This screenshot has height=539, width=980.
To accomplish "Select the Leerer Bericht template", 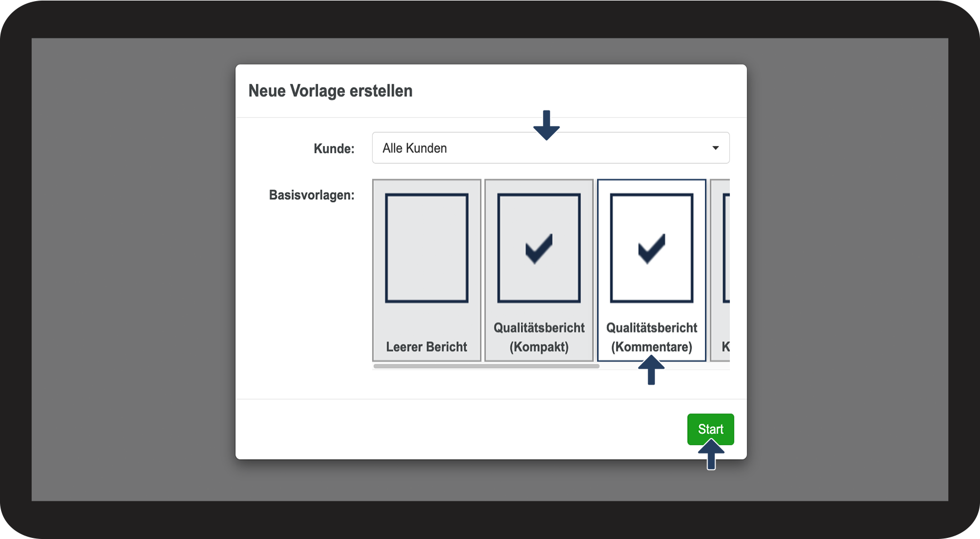I will coord(426,270).
